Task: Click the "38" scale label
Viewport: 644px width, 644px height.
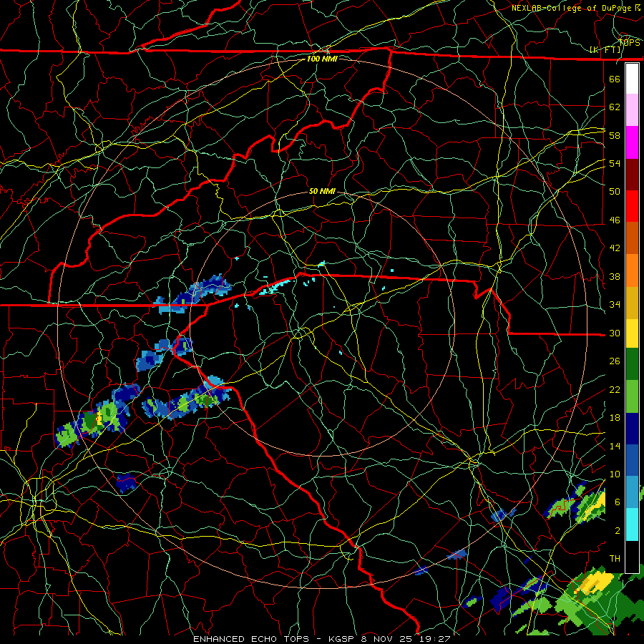Action: [615, 276]
